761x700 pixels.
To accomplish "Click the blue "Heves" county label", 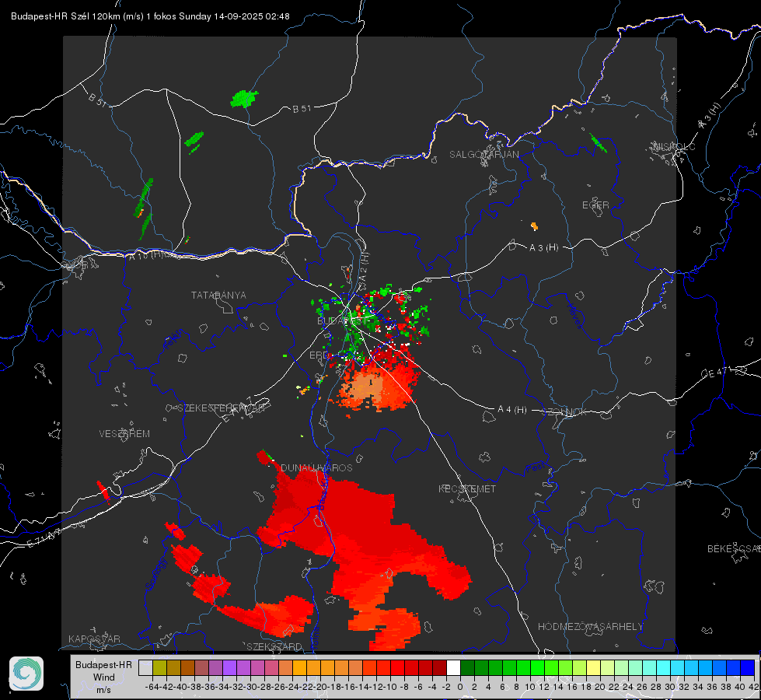I will point(574,315).
